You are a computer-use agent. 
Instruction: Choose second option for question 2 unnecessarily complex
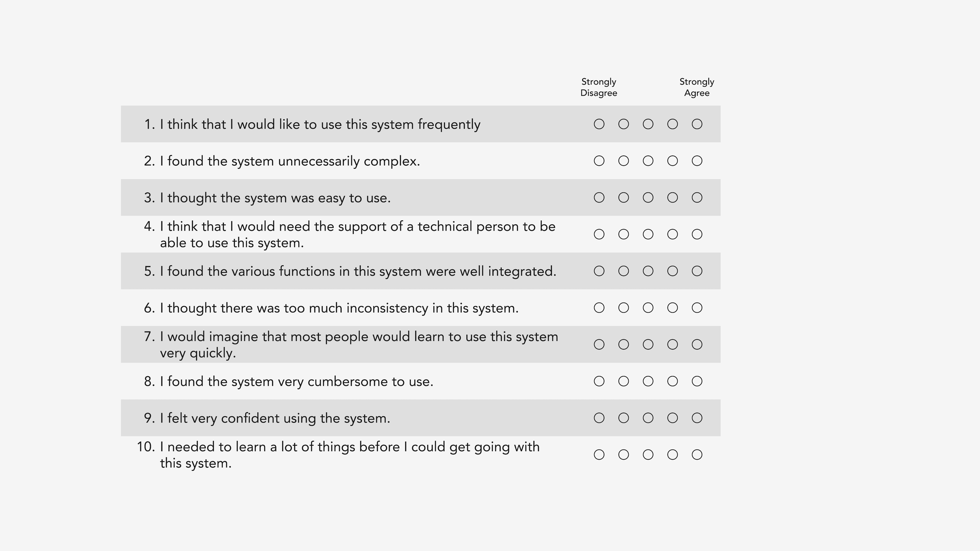(x=624, y=161)
